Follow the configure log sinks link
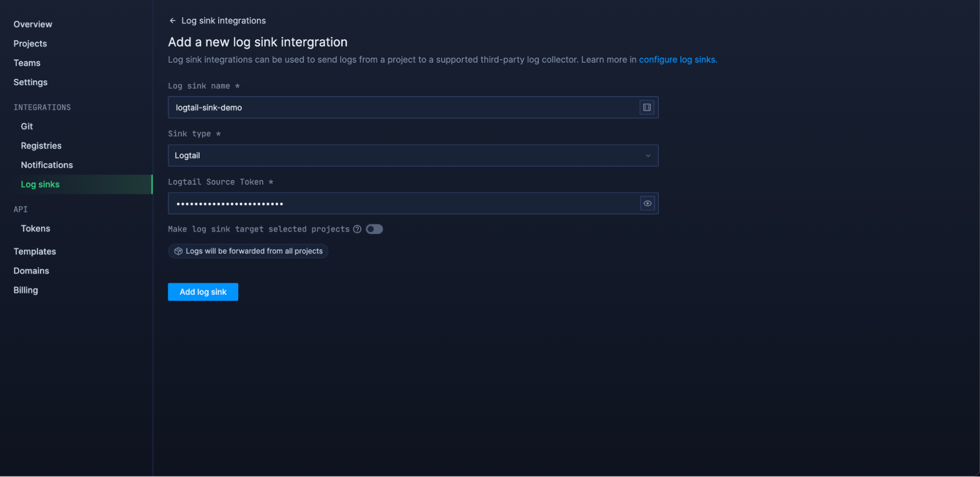980x477 pixels. (x=678, y=59)
